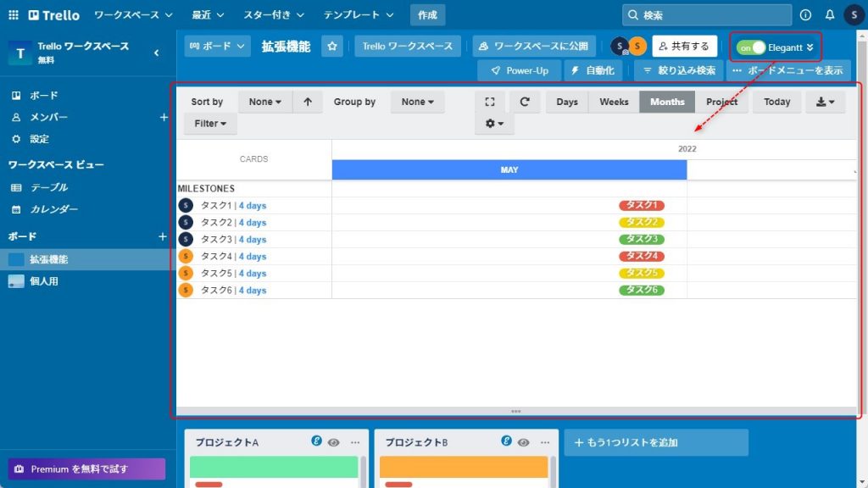The width and height of the screenshot is (868, 488).
Task: Click the blue Elegantt icon in プロジェクトB
Action: (506, 441)
